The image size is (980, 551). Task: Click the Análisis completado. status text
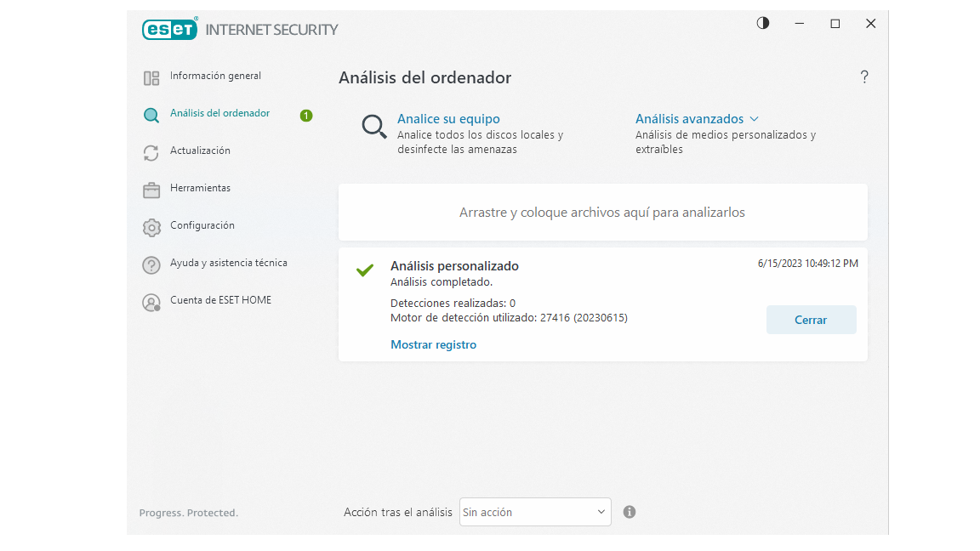coord(442,282)
